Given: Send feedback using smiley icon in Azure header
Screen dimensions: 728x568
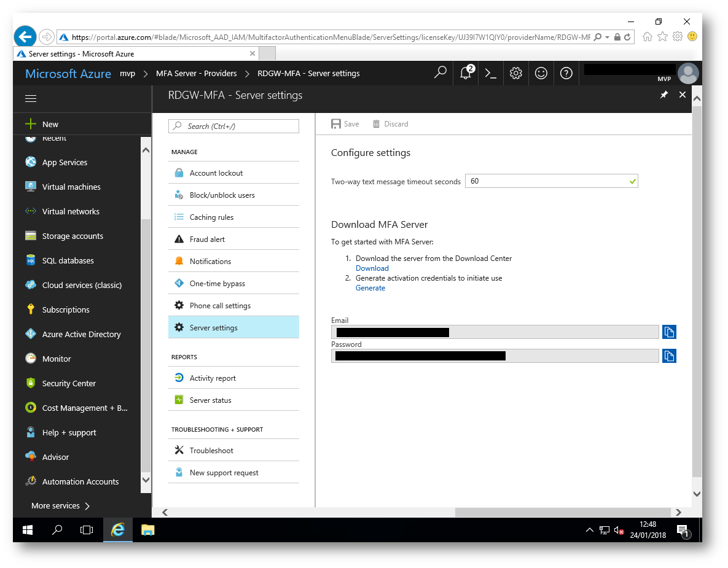Looking at the screenshot, I should pos(541,73).
